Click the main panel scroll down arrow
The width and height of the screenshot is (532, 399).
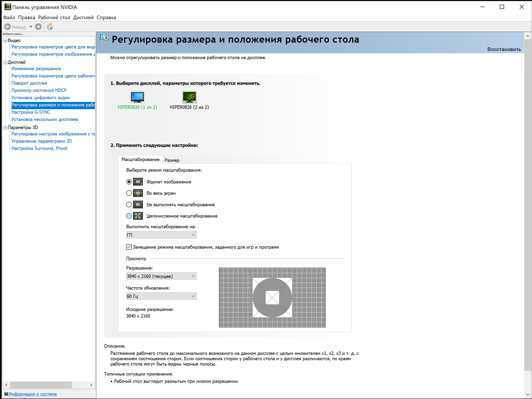pyautogui.click(x=528, y=395)
